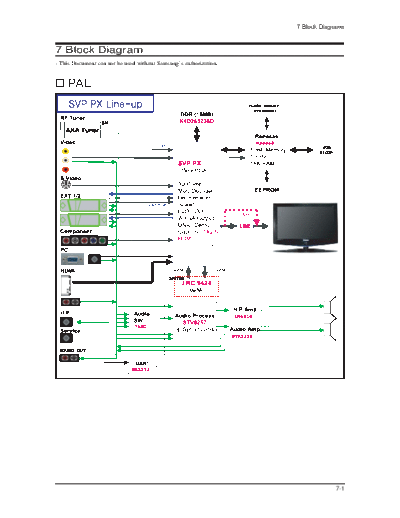Click the yellow video RCA jack
Viewport: 400px width, 518px height.
pyautogui.click(x=66, y=151)
